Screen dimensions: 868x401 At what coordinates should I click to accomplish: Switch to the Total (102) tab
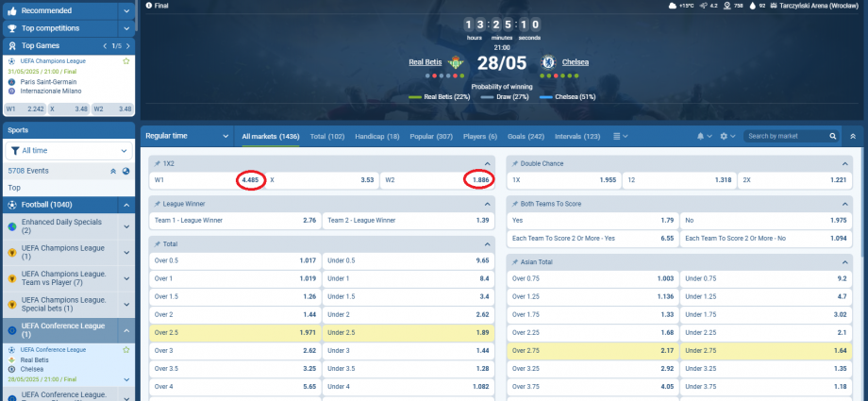pyautogui.click(x=327, y=136)
